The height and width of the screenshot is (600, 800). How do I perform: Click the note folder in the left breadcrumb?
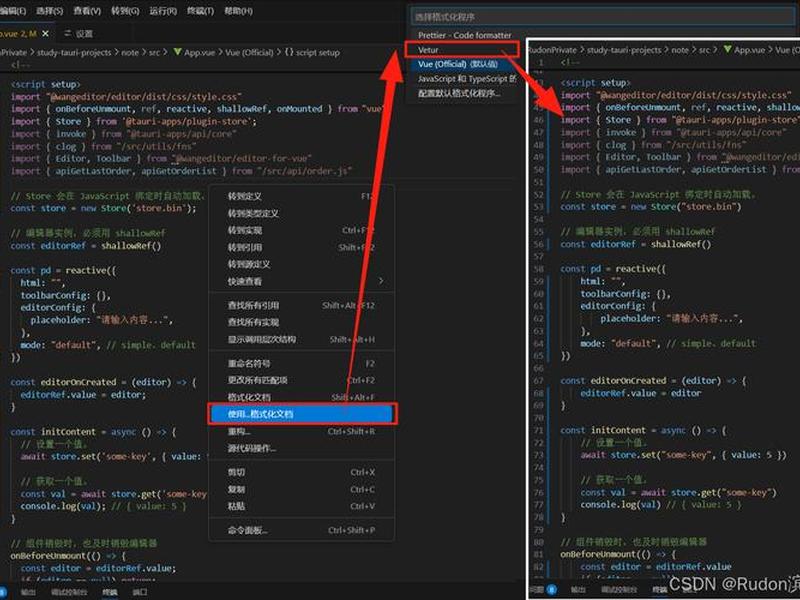pos(130,52)
